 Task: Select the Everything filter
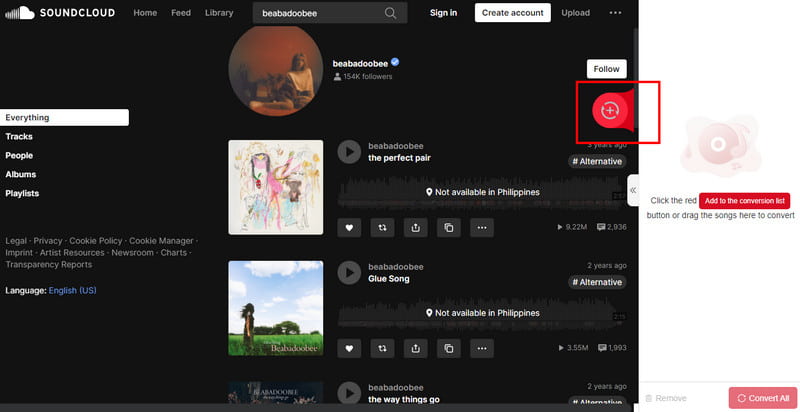(x=64, y=118)
